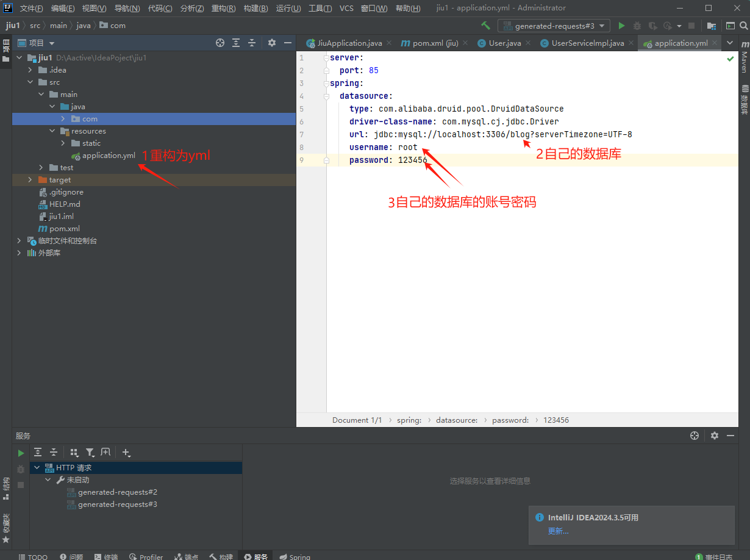Open the TODO tool window button
Viewport: 750px width, 560px height.
[33, 556]
